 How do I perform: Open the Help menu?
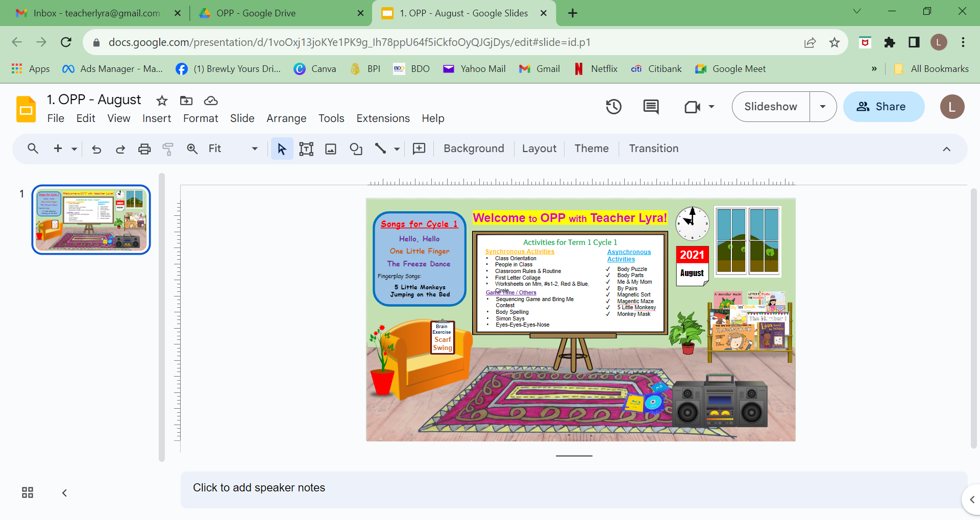point(433,118)
